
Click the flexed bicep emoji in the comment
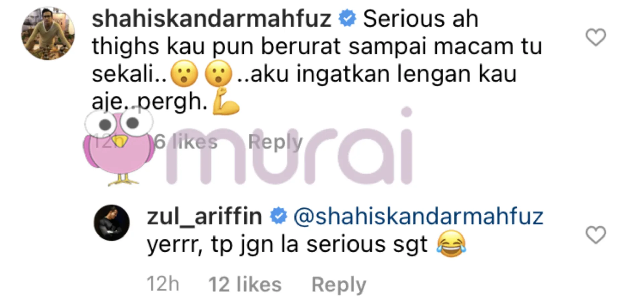tap(226, 101)
